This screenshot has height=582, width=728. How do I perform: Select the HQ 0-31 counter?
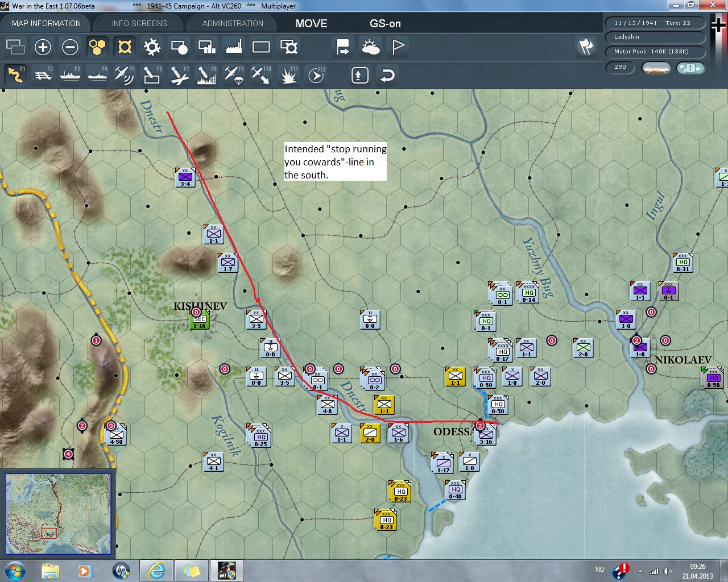(683, 263)
